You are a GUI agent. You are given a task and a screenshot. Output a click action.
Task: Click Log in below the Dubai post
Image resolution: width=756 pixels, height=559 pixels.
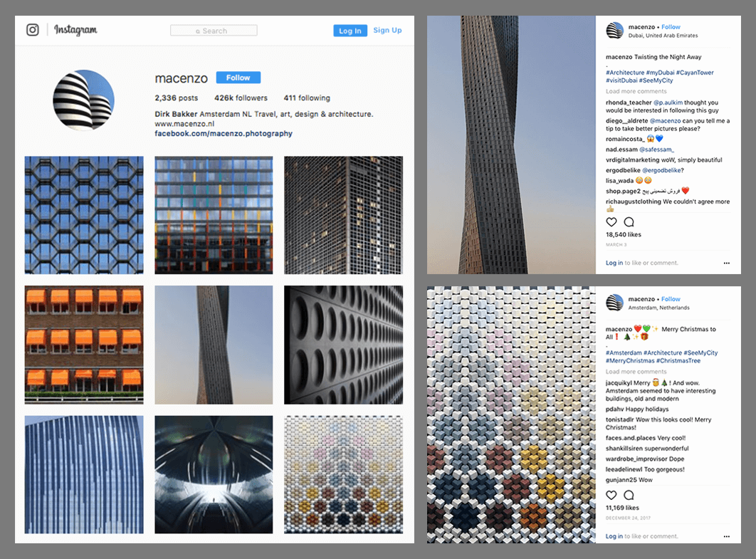pos(614,263)
